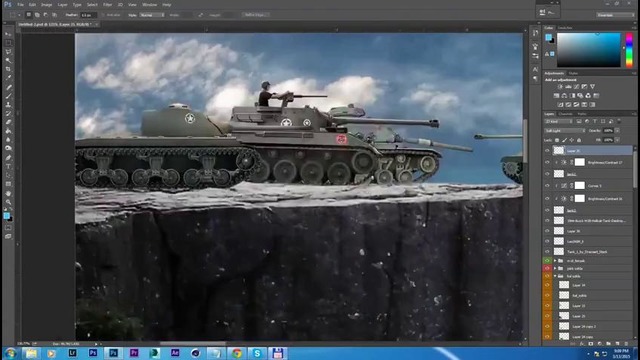Open the Window menu
This screenshot has height=360, width=640.
[x=149, y=5]
